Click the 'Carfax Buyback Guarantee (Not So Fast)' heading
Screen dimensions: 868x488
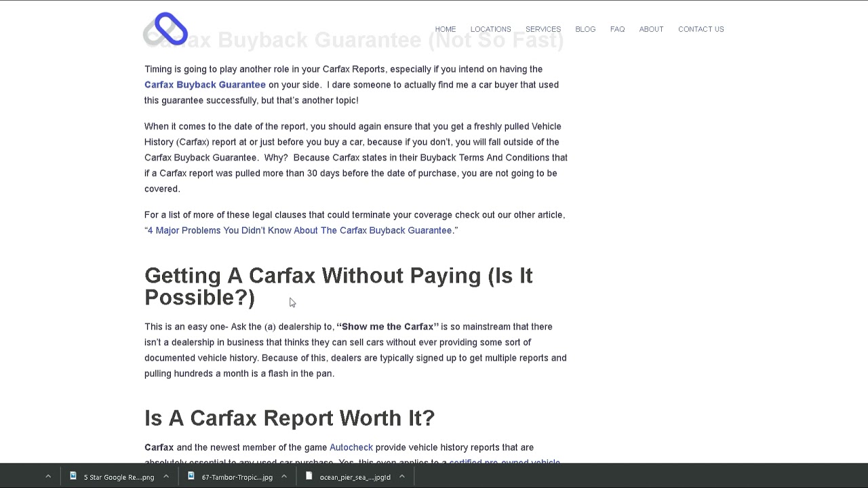[354, 40]
